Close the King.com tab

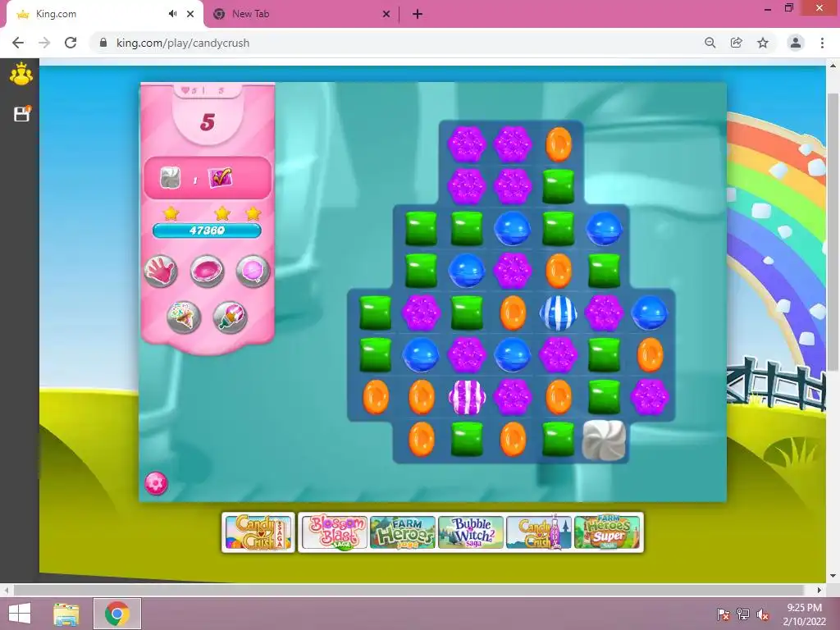pyautogui.click(x=190, y=15)
